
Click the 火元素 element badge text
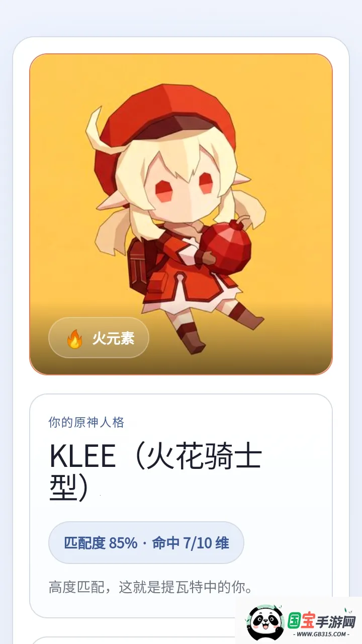tap(113, 339)
